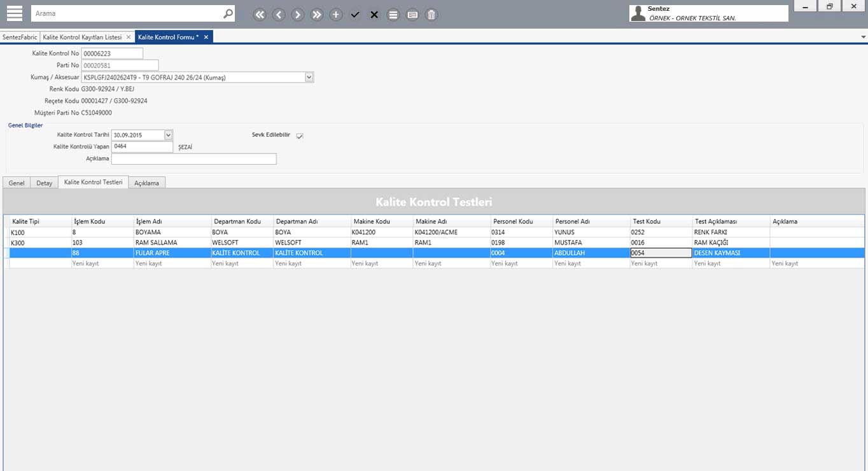Toggle the Sevk Edilebilir checkbox
Viewport: 868px width, 471px height.
(x=300, y=136)
